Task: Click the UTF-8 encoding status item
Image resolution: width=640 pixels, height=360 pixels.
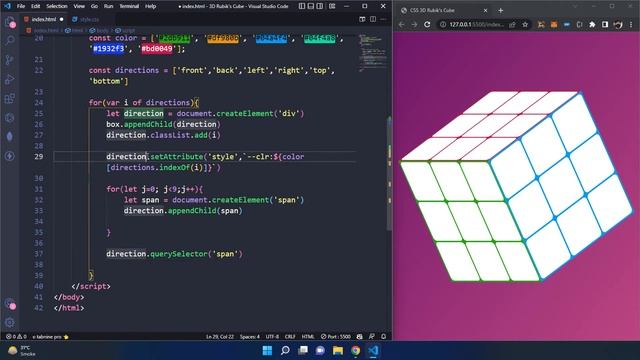Action: (272, 337)
